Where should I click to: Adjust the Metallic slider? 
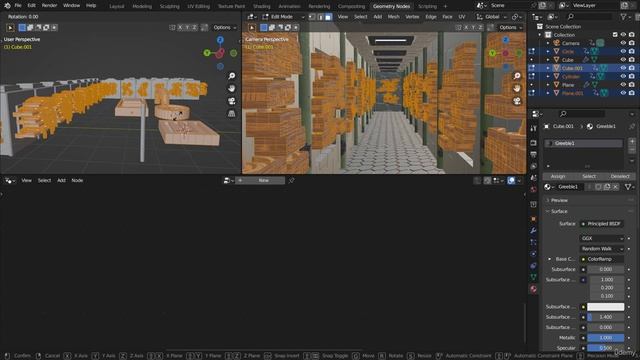605,338
